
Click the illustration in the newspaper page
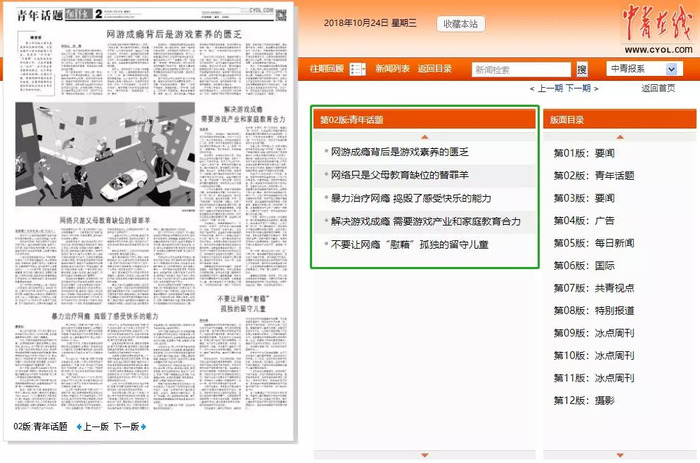point(105,154)
